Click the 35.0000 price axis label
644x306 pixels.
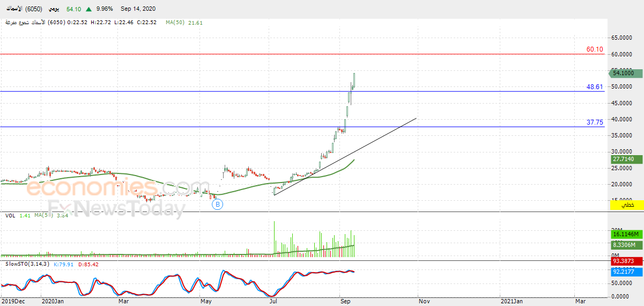(622, 136)
